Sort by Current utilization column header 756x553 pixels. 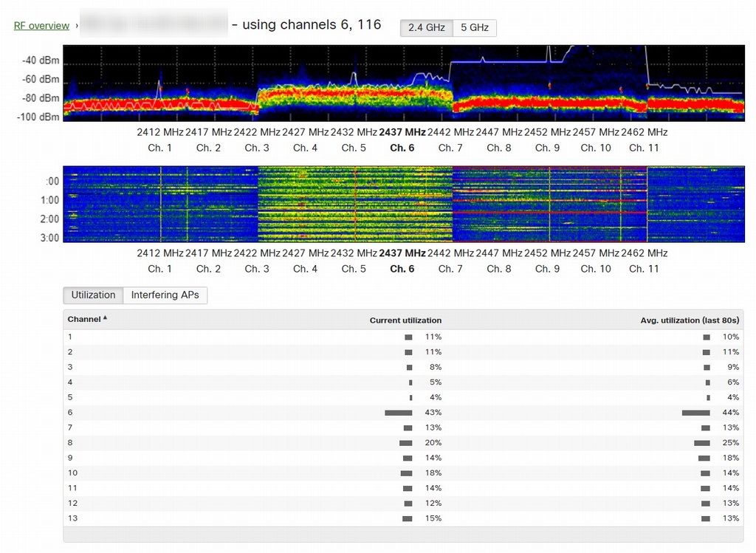[405, 320]
